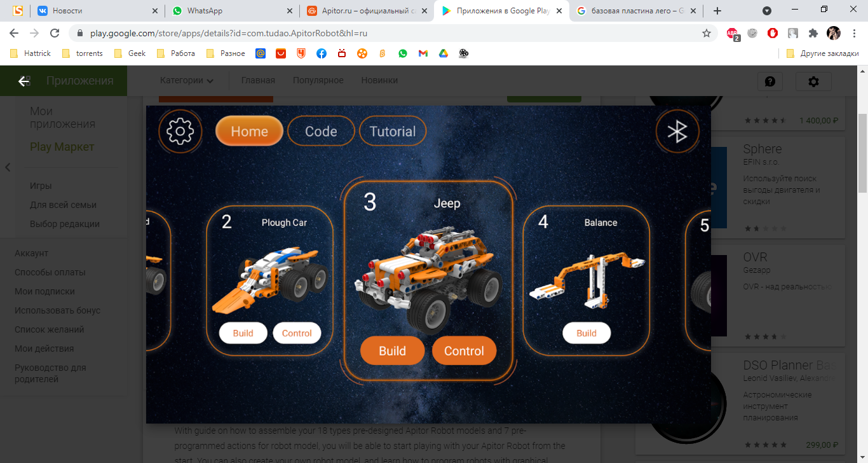
Task: Collapse the sidebar with the left chevron
Action: [x=8, y=167]
